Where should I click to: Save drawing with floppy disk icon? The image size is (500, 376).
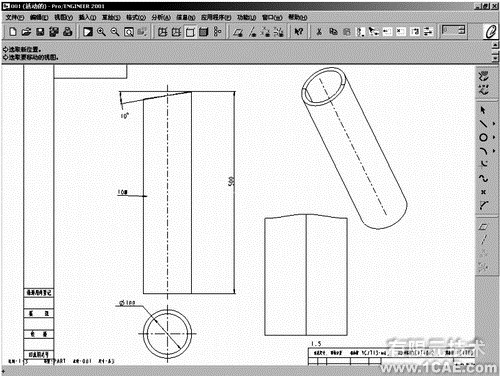click(x=40, y=32)
